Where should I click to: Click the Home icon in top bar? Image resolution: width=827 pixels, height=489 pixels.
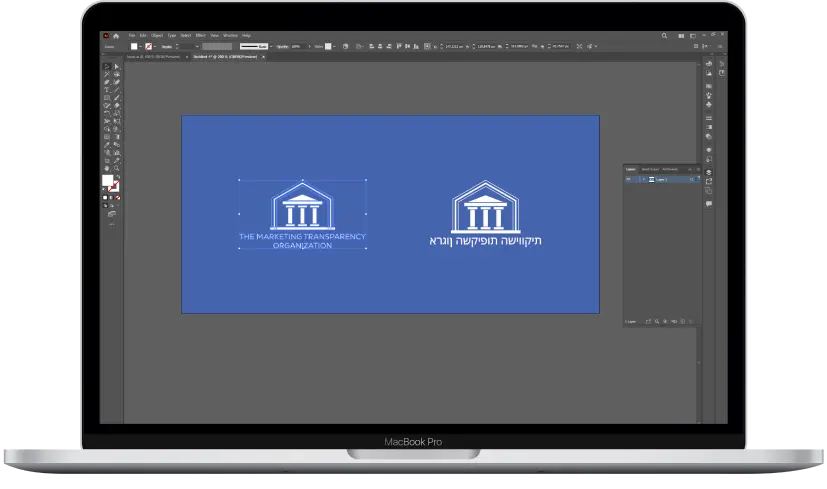[x=116, y=35]
